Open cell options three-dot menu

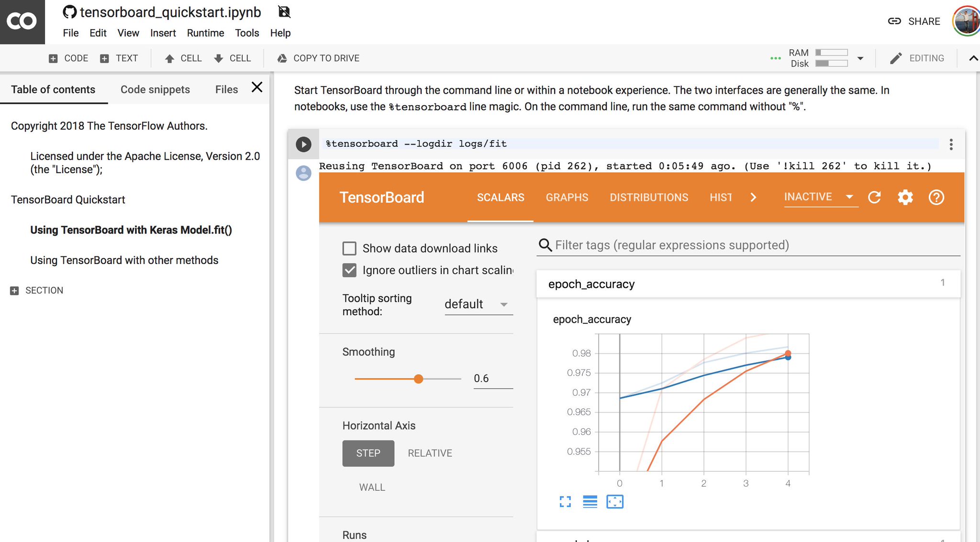pos(951,144)
